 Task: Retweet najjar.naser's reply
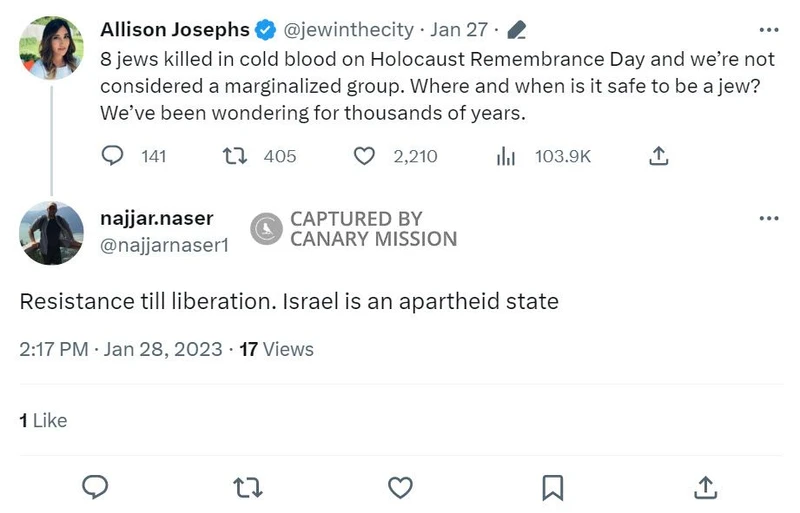(246, 487)
